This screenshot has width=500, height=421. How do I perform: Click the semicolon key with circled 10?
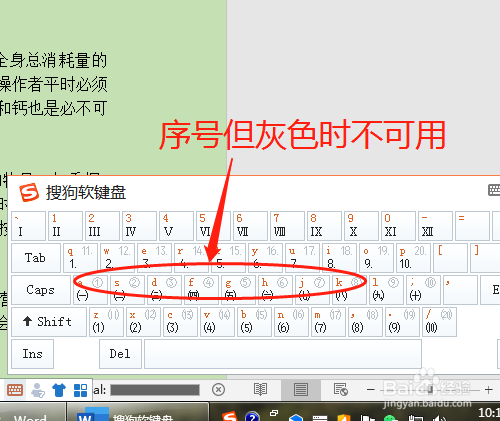(423, 290)
